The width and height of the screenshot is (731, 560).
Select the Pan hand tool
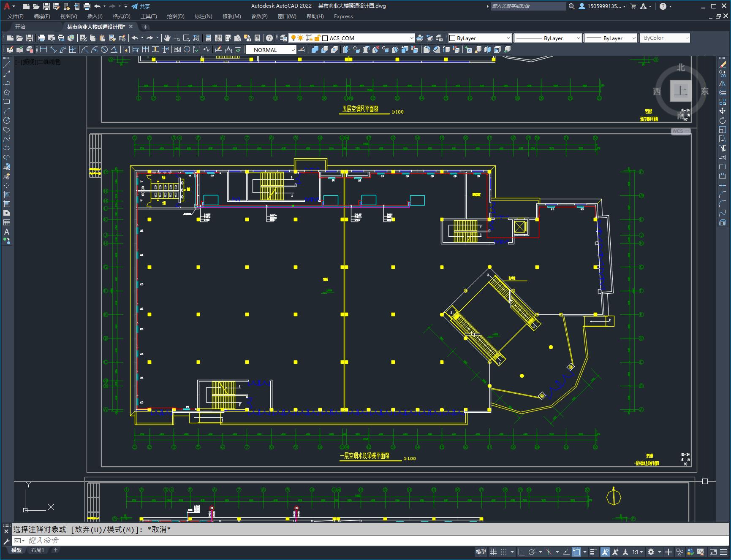click(167, 38)
